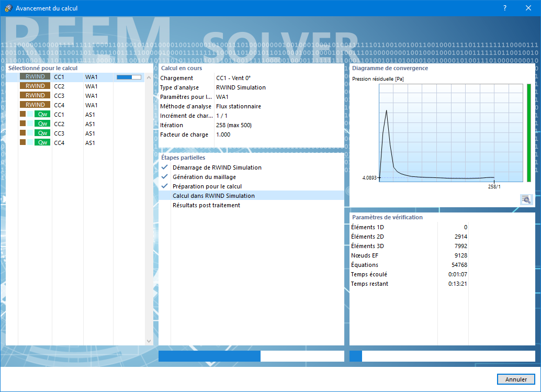Click the AS1 cell in CC4 row
This screenshot has width=541, height=392.
tap(90, 142)
